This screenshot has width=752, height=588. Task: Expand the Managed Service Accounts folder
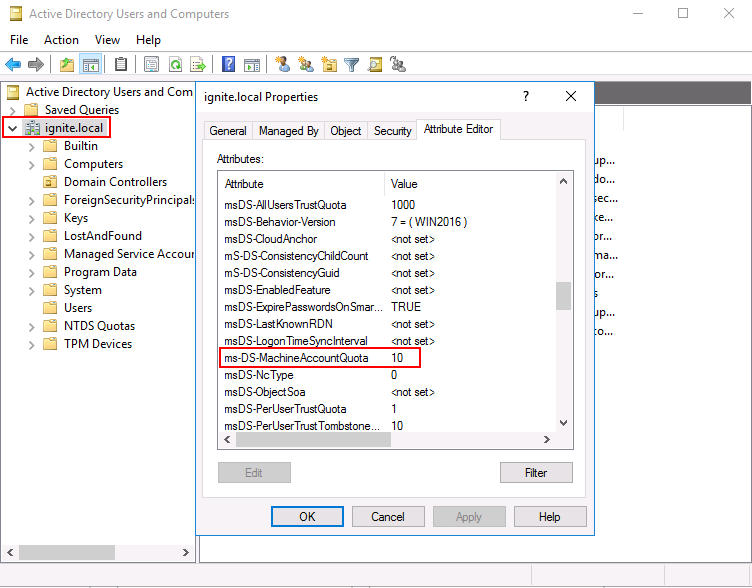(32, 255)
